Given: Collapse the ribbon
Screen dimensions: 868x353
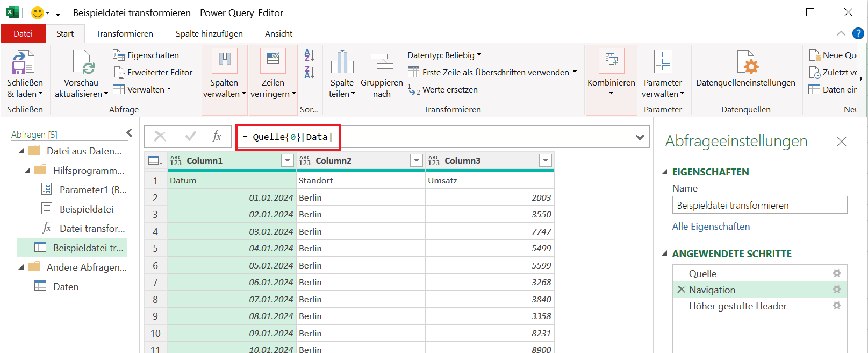Looking at the screenshot, I should click(x=841, y=33).
